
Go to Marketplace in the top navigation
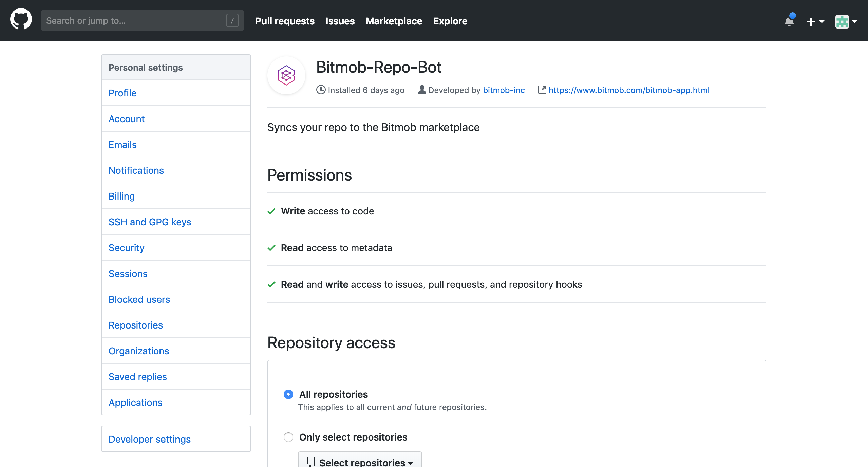(x=394, y=21)
